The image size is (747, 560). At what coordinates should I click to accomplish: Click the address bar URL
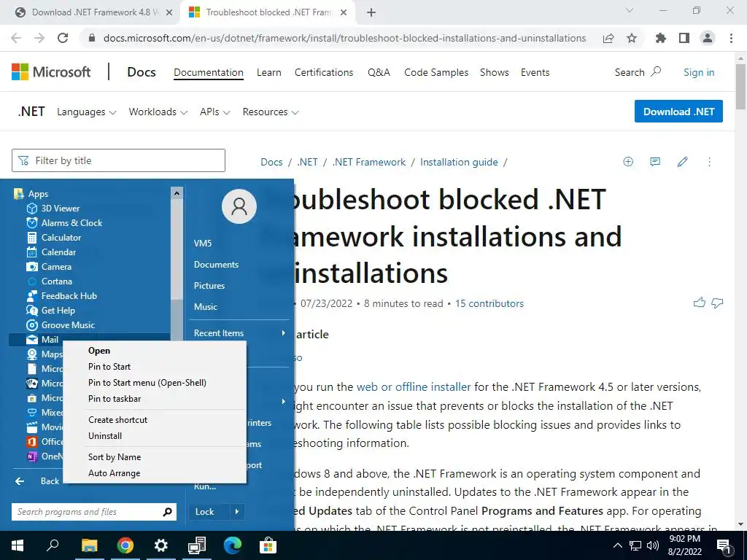(344, 38)
